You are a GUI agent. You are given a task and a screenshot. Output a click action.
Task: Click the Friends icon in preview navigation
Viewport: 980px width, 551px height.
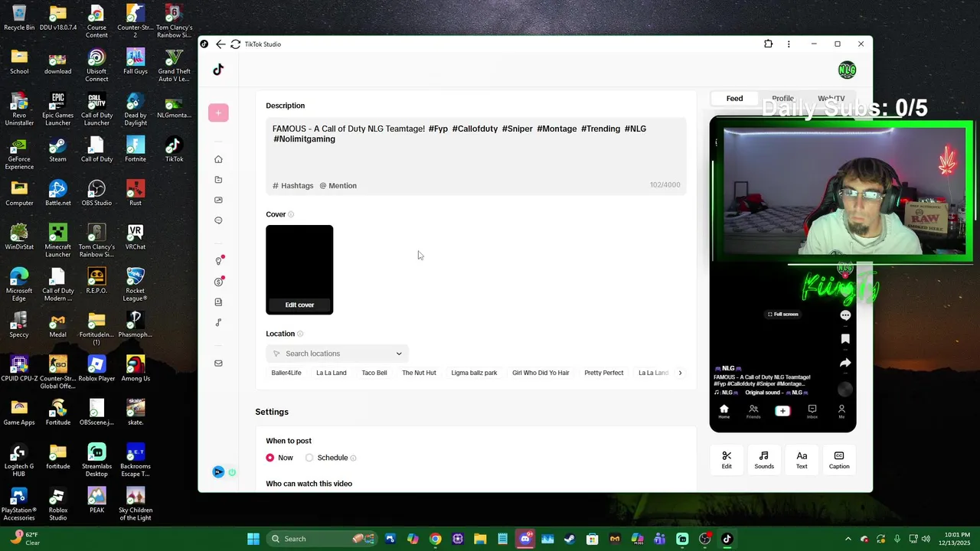click(753, 412)
